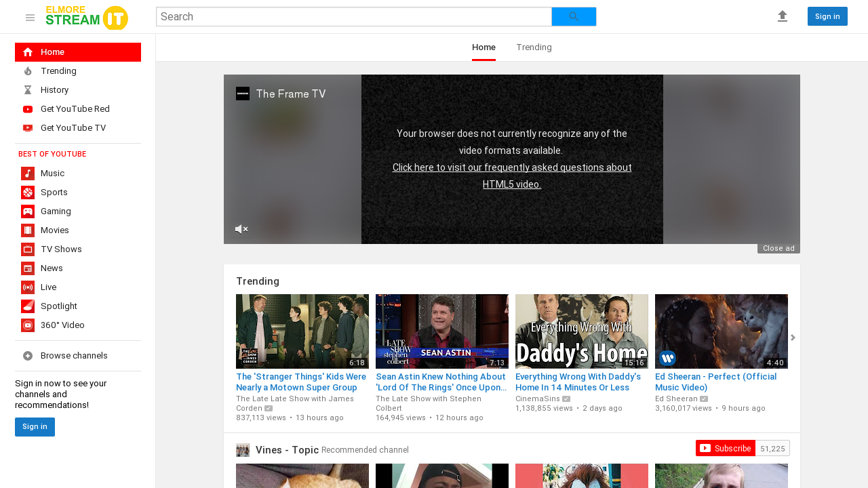The width and height of the screenshot is (868, 488).
Task: Open Everything Wrong With Daddy's Home title
Action: click(578, 382)
